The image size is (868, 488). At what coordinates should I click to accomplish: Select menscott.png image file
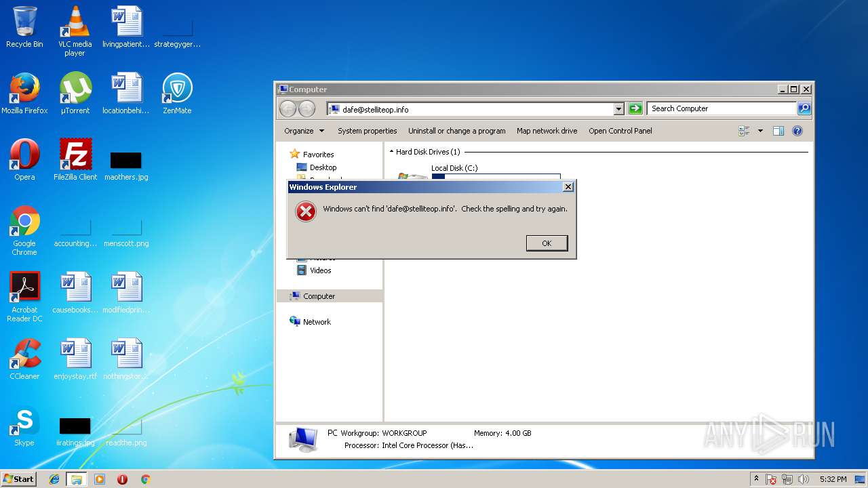(126, 234)
